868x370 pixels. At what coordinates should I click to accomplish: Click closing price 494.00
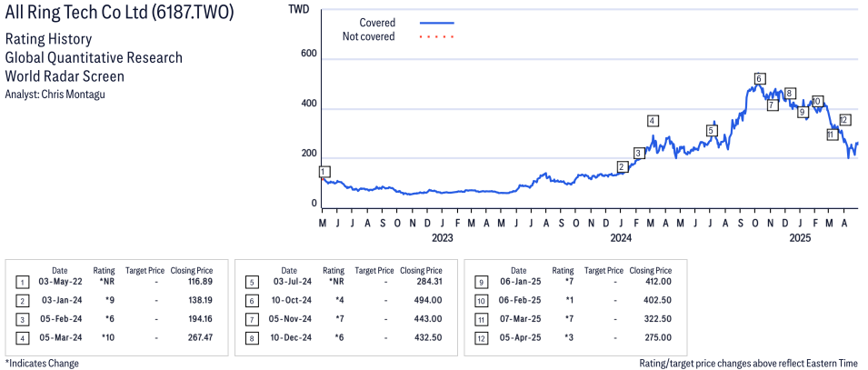click(429, 301)
